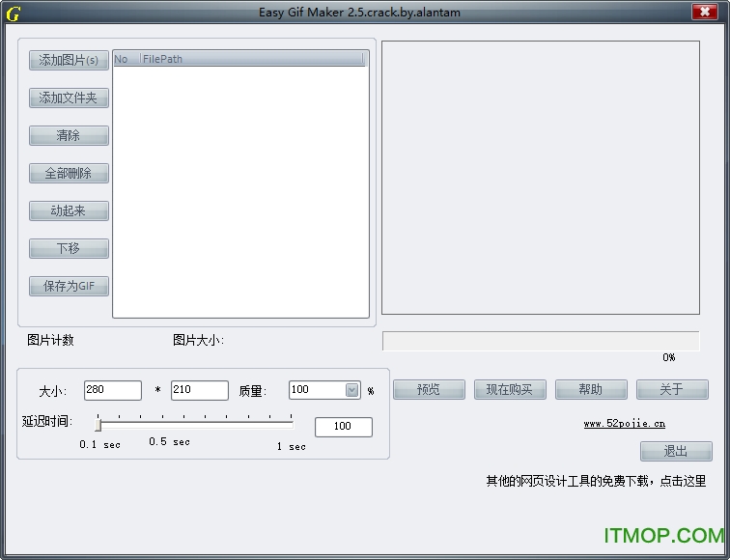Click the 延迟时间 delay slider thumb
Viewport: 730px width, 560px height.
[98, 425]
